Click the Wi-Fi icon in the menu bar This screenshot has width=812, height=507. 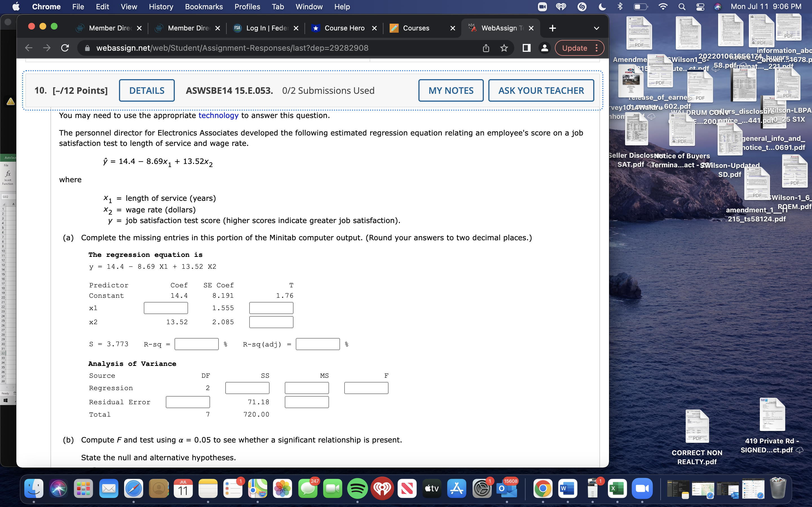(663, 6)
